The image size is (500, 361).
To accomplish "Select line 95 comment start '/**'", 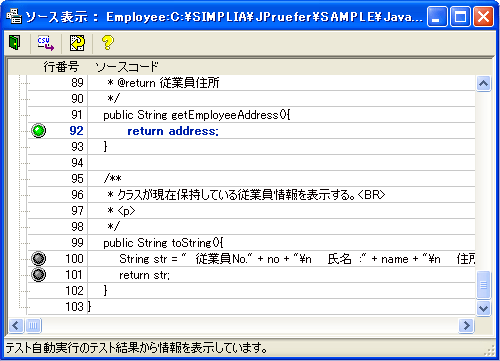I will [113, 179].
